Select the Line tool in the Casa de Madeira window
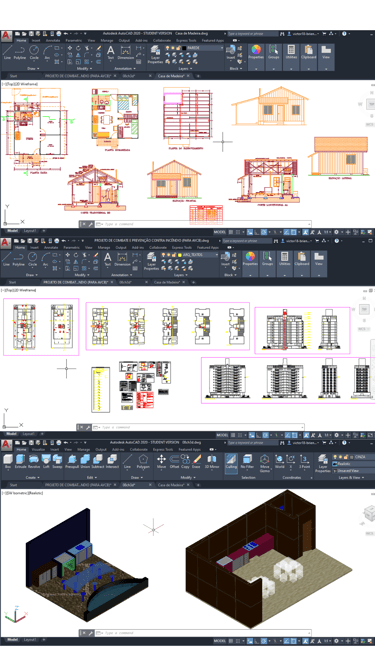This screenshot has width=375, height=666. pos(7,52)
